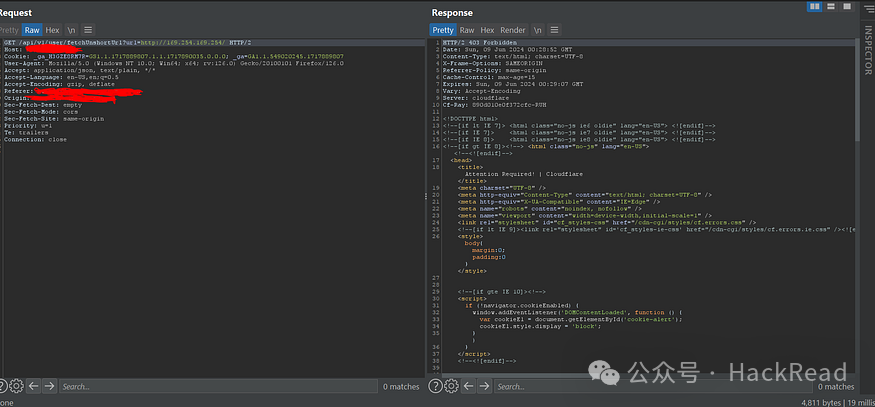The width and height of the screenshot is (875, 407).
Task: Open Response panel hamburger options menu
Action: (x=554, y=30)
